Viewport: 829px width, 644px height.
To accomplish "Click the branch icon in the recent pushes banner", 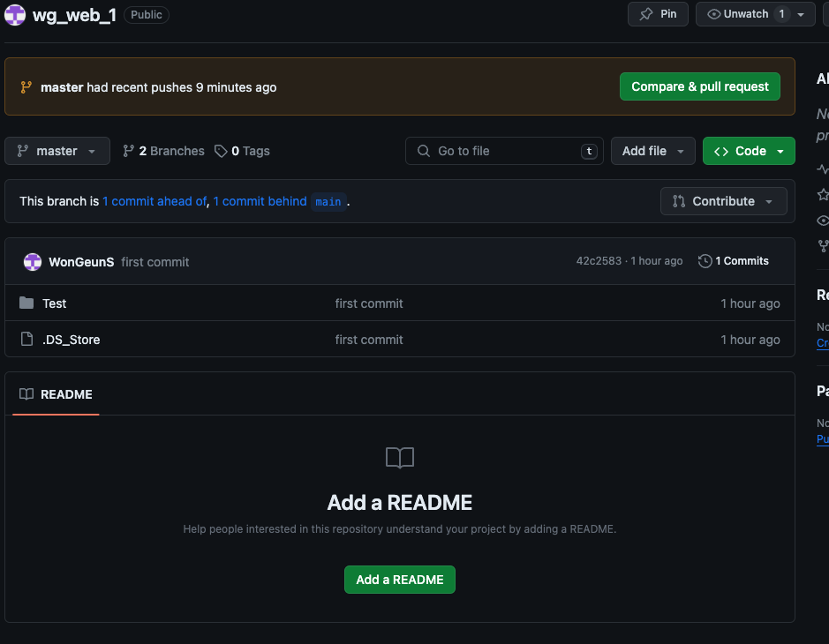I will click(x=26, y=87).
